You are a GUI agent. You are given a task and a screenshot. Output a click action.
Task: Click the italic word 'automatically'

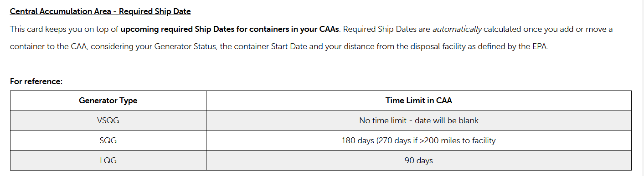coord(457,30)
